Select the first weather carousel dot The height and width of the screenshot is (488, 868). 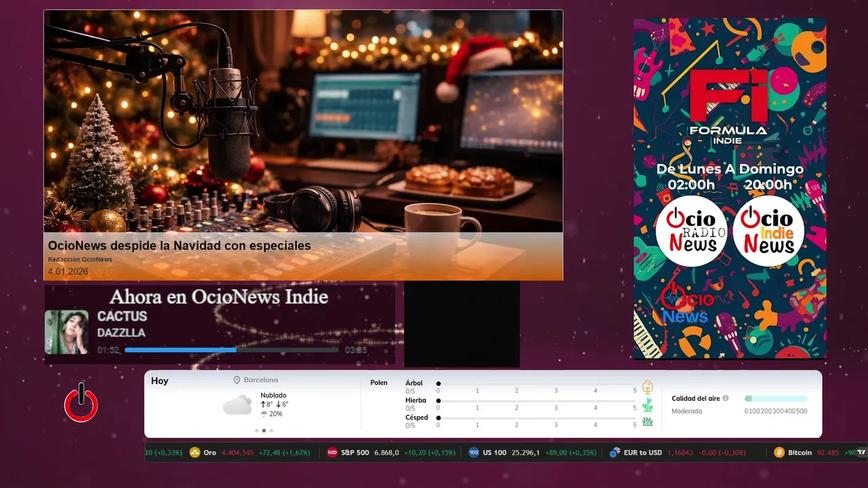(x=256, y=430)
